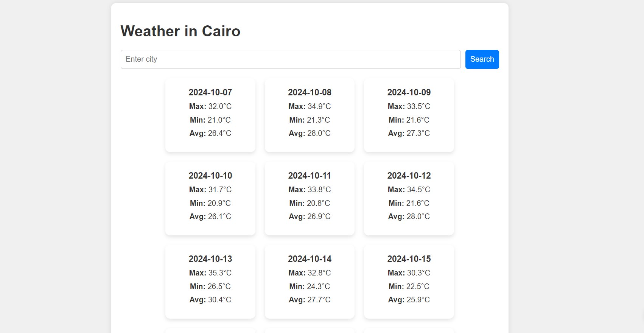This screenshot has width=644, height=333.
Task: Select the Avg 30.4°C reading
Action: [x=210, y=300]
